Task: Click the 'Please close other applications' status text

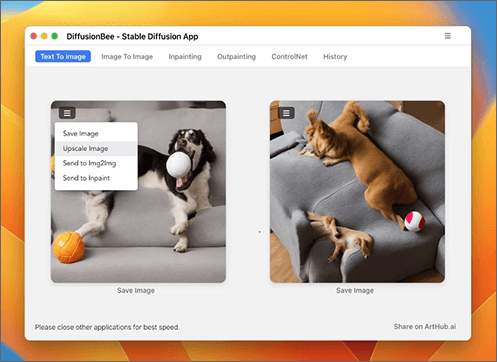Action: coord(107,327)
